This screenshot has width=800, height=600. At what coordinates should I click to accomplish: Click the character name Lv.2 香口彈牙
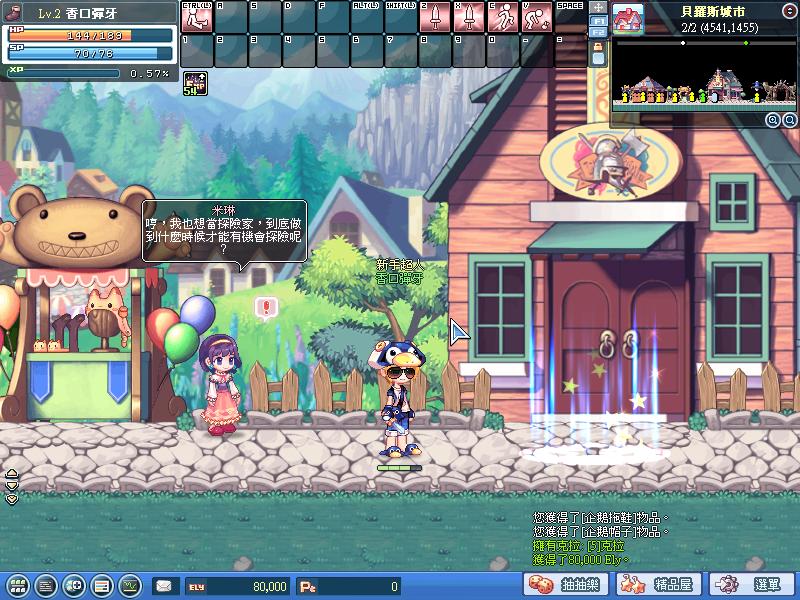78,13
